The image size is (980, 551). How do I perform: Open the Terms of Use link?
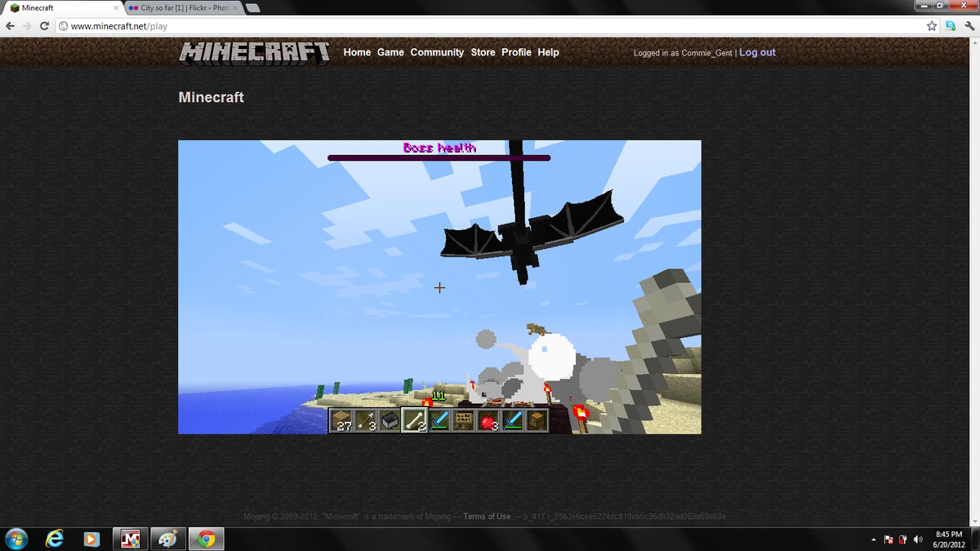tap(487, 516)
